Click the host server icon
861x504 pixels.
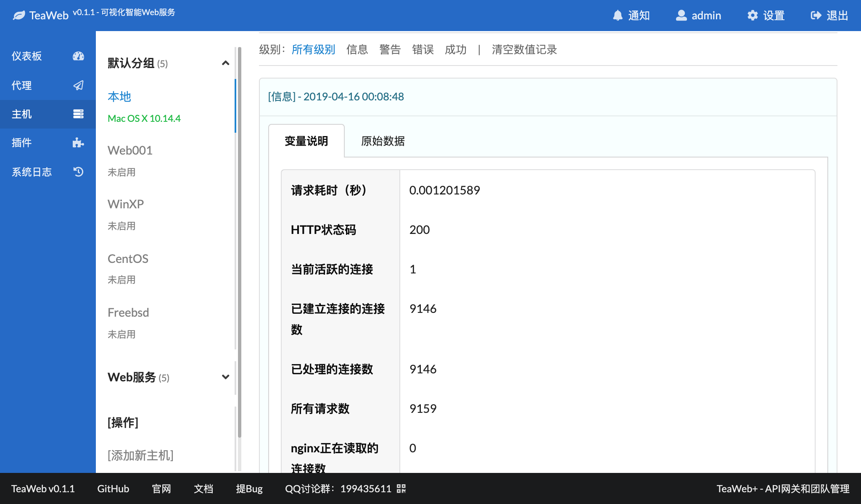point(78,114)
